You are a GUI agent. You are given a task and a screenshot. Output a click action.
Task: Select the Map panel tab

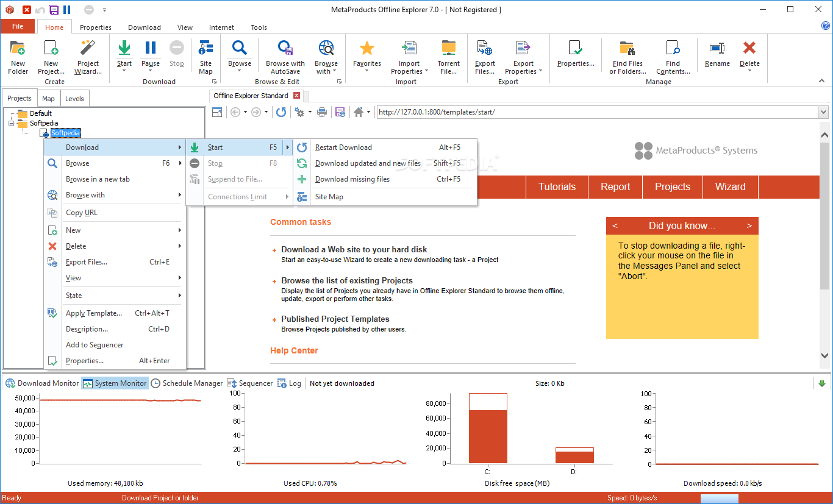(x=48, y=99)
